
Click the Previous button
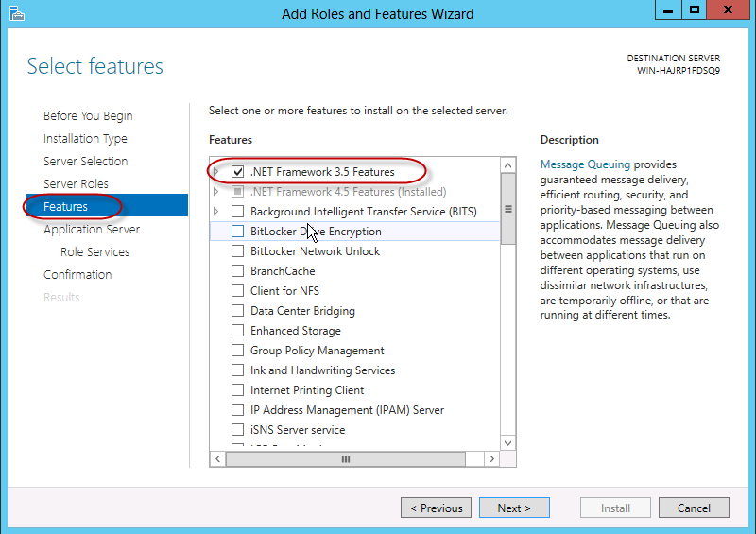pyautogui.click(x=436, y=508)
